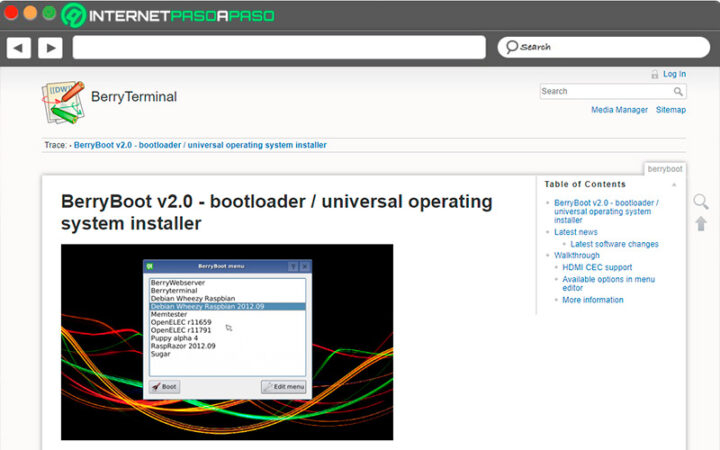Open the Log In link
The width and height of the screenshot is (720, 450).
[674, 74]
